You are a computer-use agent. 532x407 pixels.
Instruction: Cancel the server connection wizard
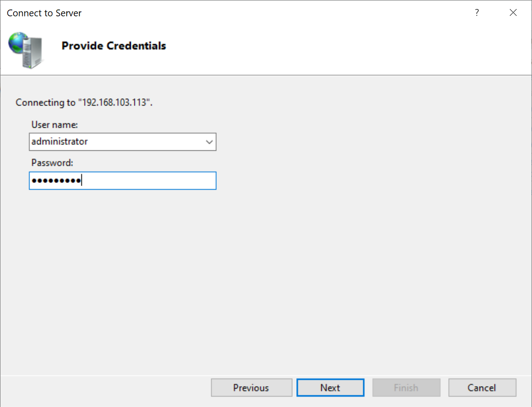(482, 388)
